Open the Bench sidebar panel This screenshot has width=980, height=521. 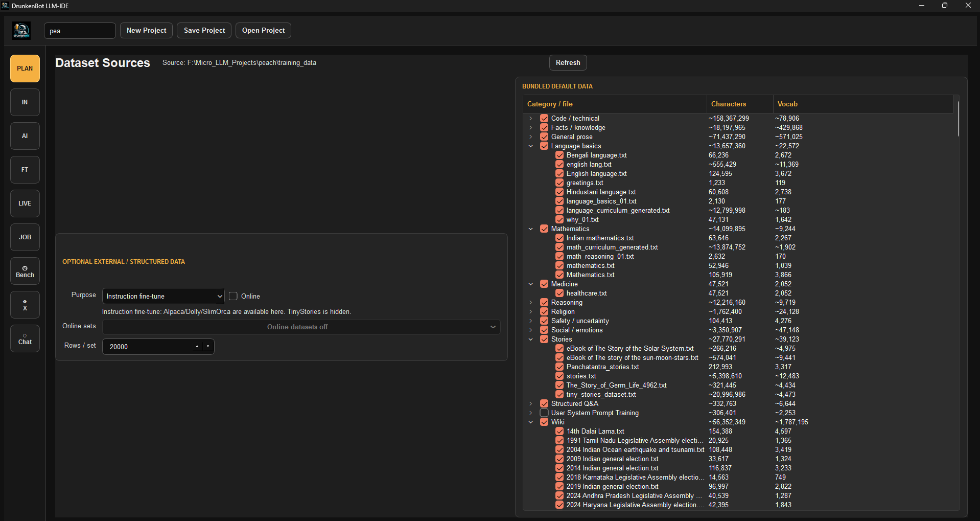click(25, 271)
